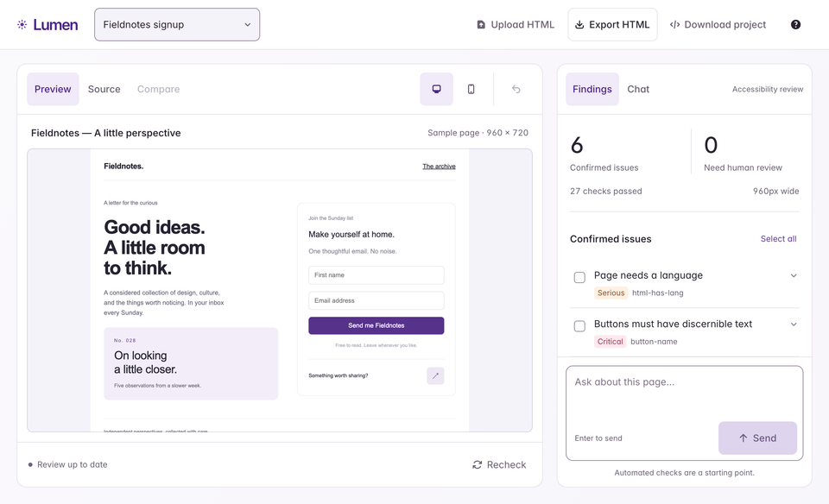
Task: Switch to mobile preview icon
Action: (x=471, y=89)
